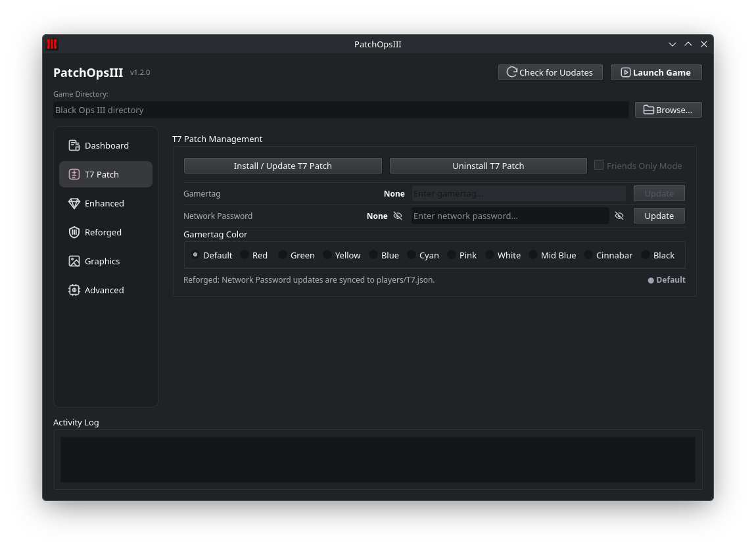Select the Cyan gamertag color
756x551 pixels.
412,255
